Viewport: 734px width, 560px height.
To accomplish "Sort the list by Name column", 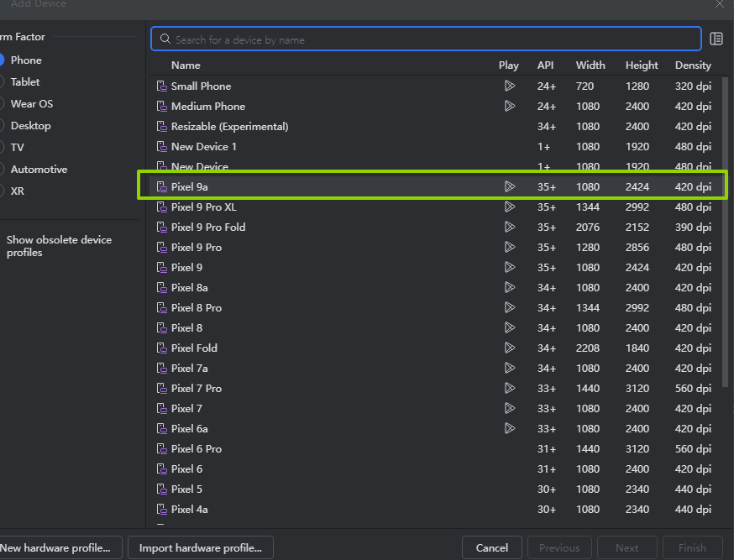I will 186,65.
